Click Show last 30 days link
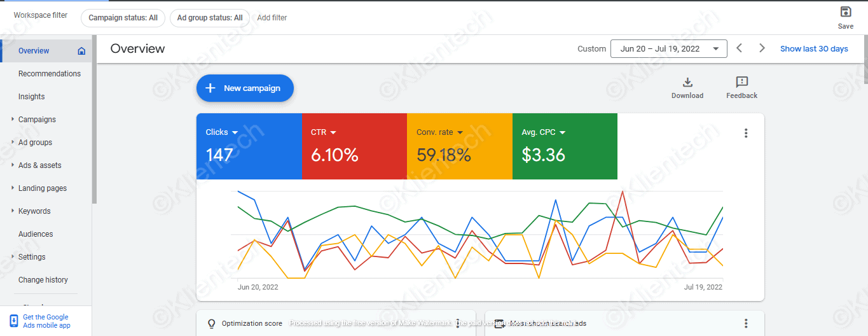This screenshot has width=868, height=336. click(x=814, y=49)
